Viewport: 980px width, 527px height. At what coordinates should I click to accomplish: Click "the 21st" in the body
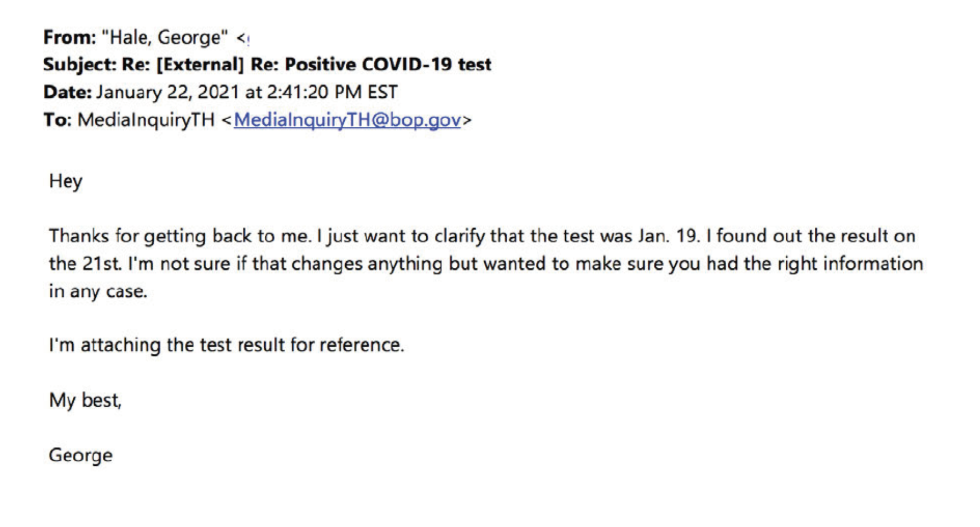click(84, 264)
